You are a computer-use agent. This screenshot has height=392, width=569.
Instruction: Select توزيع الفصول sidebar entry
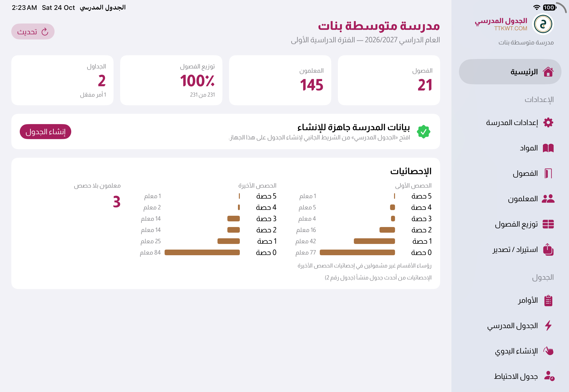coord(510,224)
